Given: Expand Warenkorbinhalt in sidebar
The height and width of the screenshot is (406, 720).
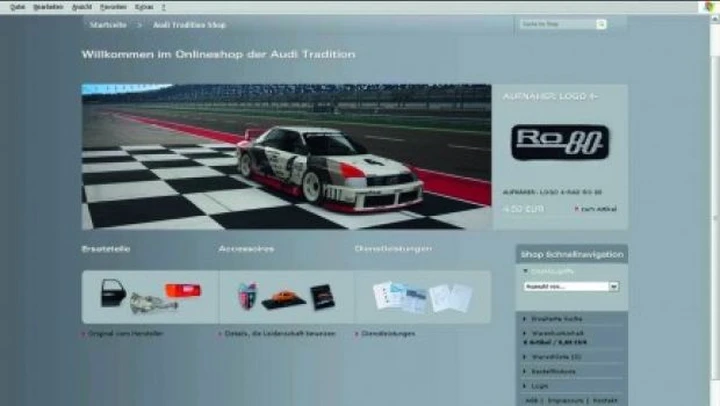Looking at the screenshot, I should 553,333.
